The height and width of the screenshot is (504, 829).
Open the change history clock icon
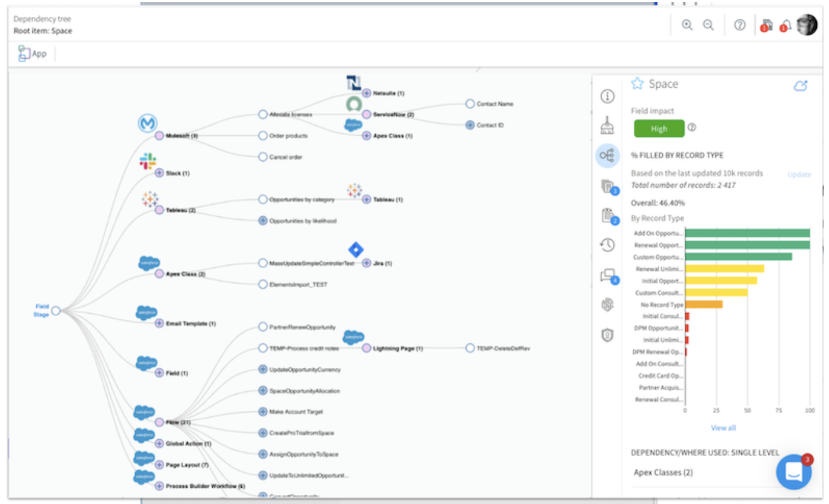(x=607, y=245)
